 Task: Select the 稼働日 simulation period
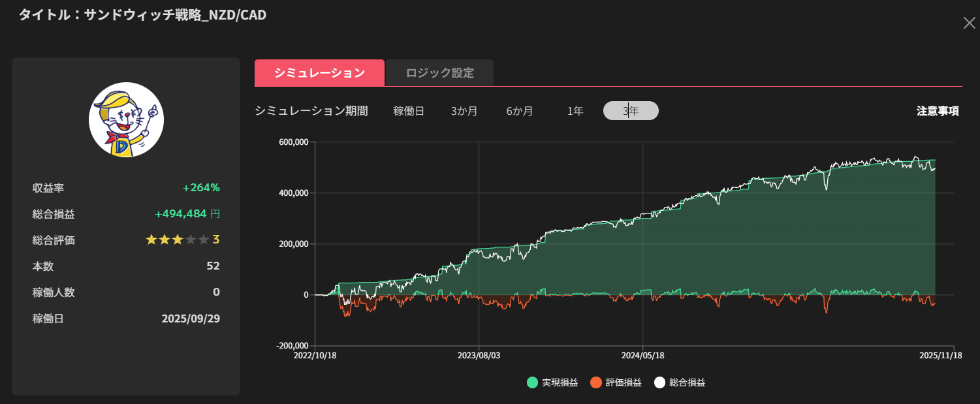409,111
